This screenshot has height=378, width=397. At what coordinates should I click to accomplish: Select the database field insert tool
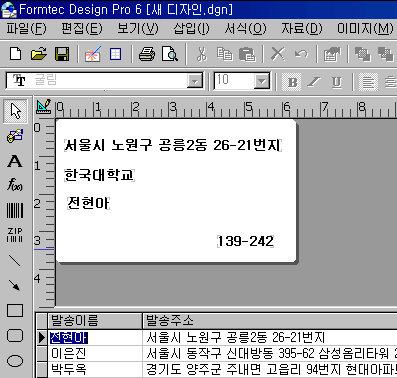[x=15, y=136]
